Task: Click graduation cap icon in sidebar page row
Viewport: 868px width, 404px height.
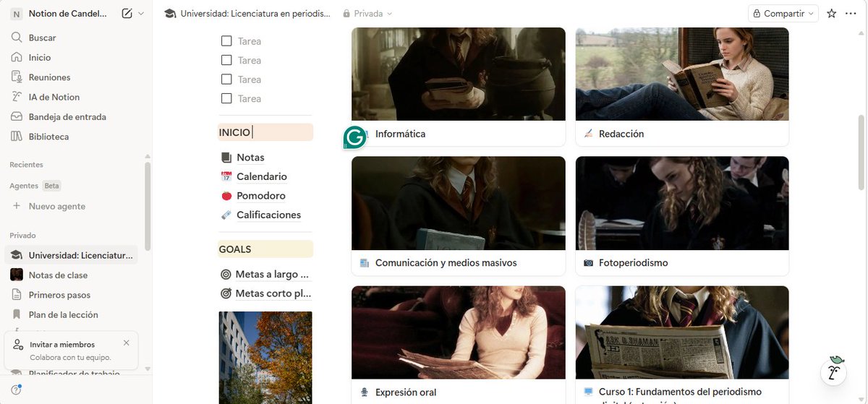Action: pyautogui.click(x=17, y=255)
